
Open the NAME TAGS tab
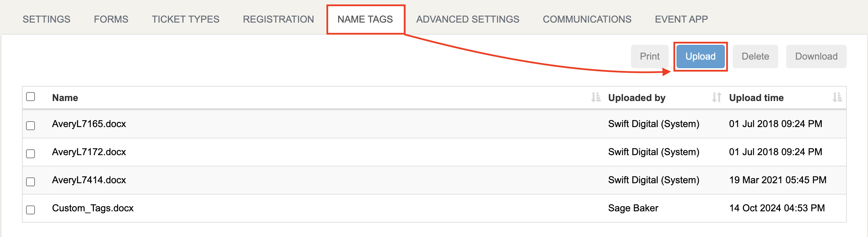(x=365, y=19)
